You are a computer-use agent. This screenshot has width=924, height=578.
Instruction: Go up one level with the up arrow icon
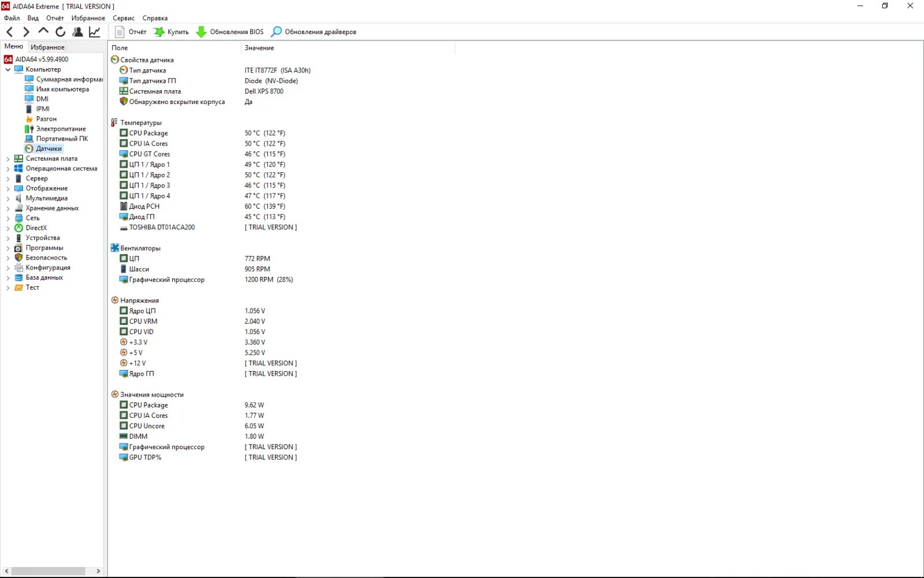click(x=43, y=31)
